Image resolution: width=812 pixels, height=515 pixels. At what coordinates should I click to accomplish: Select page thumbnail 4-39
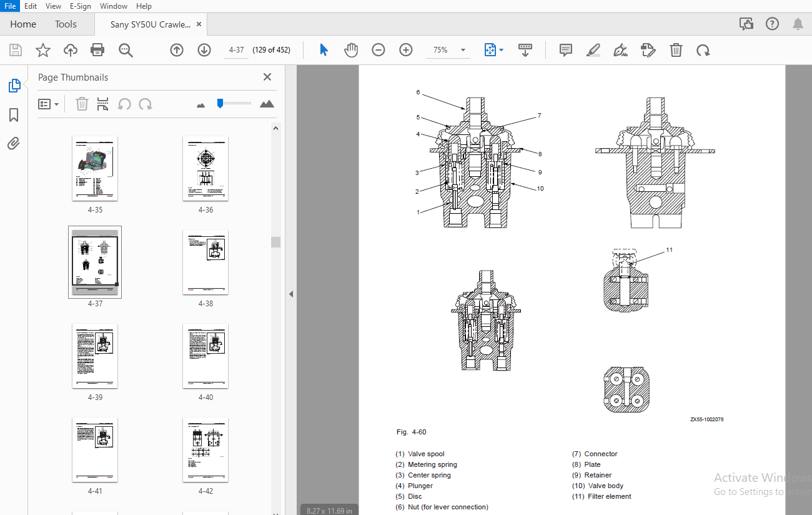tap(95, 356)
